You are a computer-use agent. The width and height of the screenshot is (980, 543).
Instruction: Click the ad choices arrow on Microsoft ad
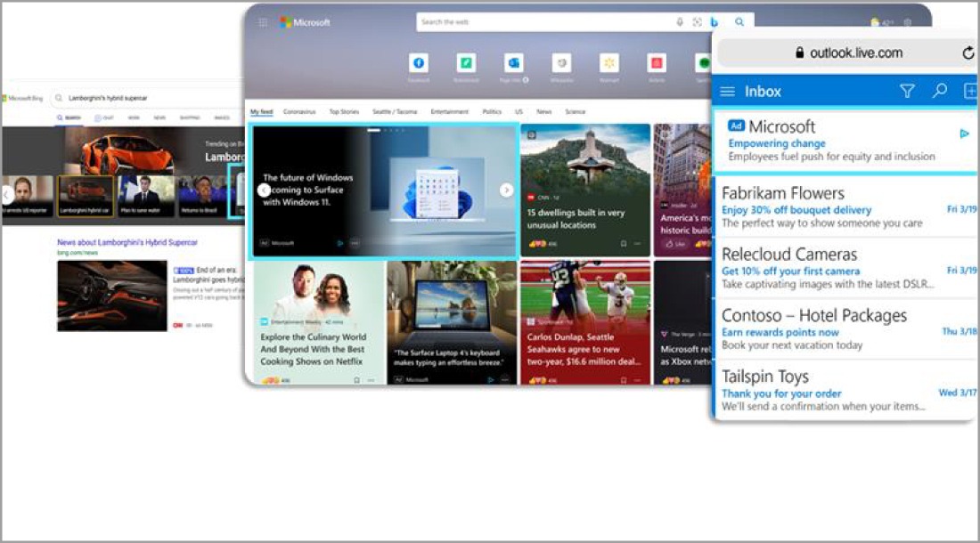[964, 134]
